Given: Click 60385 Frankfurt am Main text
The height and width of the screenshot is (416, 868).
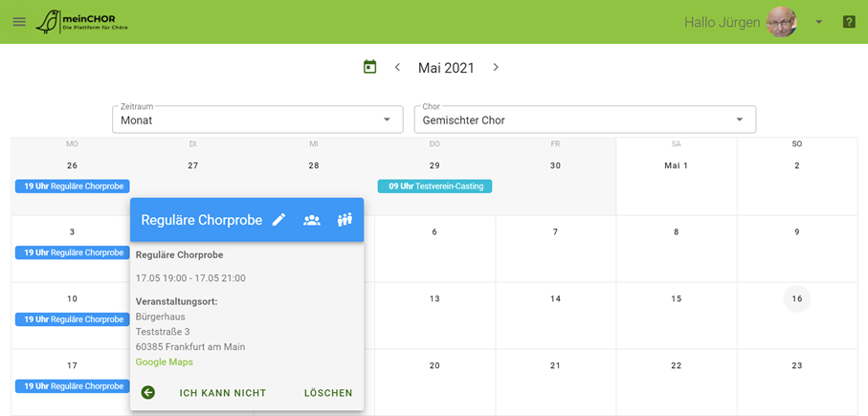Looking at the screenshot, I should (x=190, y=347).
